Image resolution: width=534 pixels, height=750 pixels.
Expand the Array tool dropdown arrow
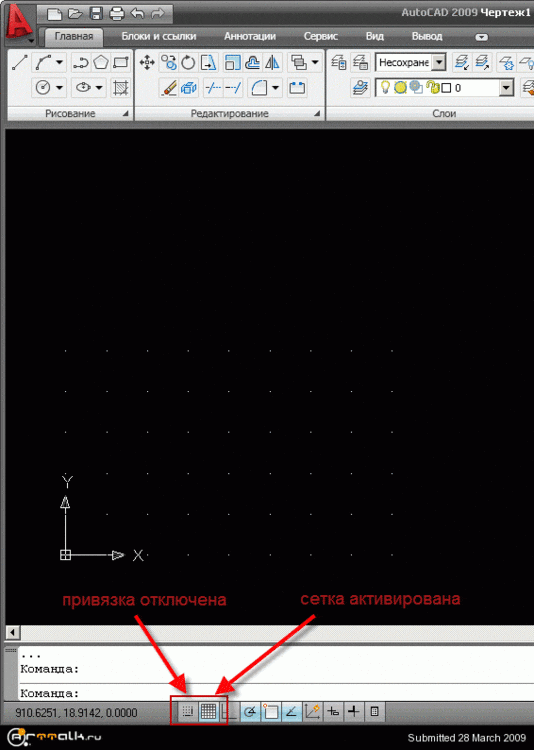315,62
